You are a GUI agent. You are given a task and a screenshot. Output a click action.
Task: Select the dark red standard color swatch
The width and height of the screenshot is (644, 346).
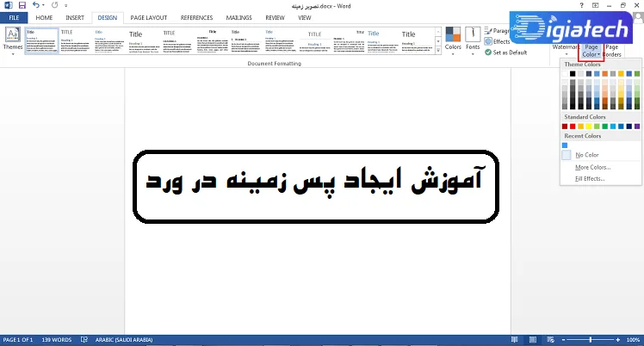pyautogui.click(x=565, y=127)
